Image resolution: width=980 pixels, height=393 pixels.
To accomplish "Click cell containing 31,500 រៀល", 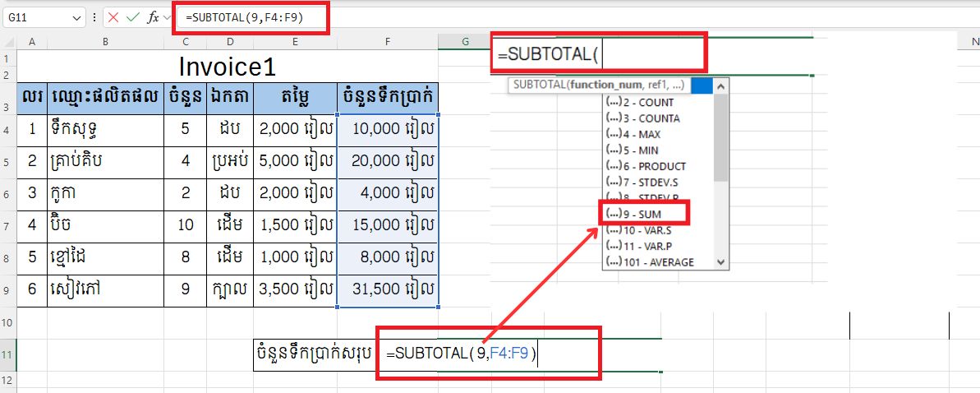I will click(388, 291).
